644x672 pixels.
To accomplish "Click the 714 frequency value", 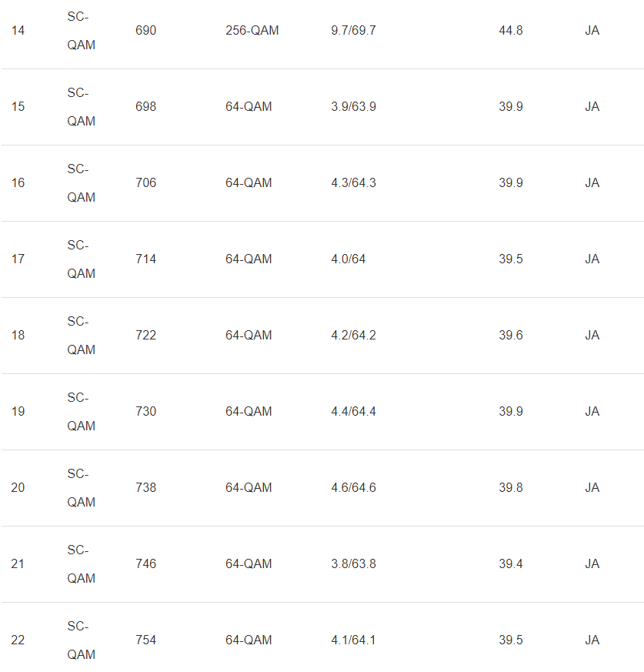I will (145, 259).
